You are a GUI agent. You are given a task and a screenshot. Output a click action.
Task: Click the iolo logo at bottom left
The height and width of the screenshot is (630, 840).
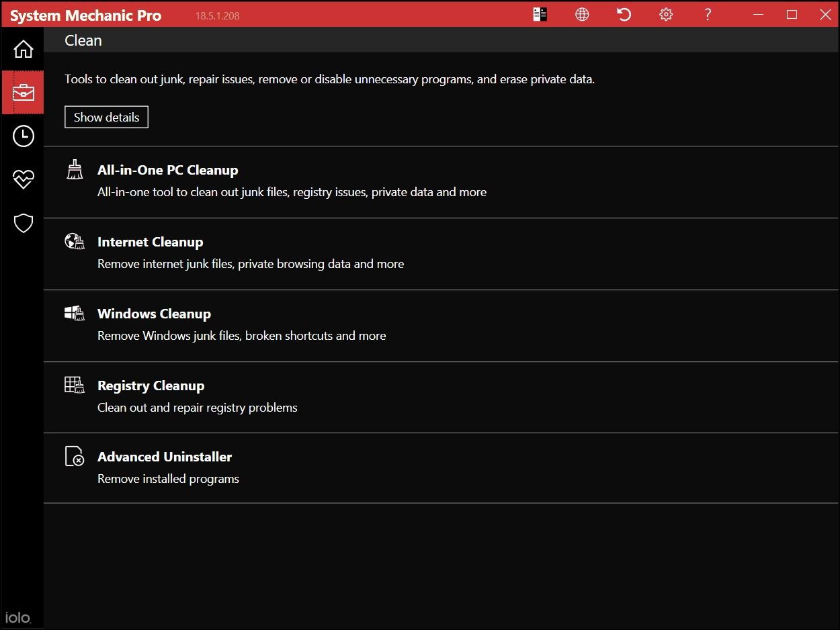click(18, 617)
